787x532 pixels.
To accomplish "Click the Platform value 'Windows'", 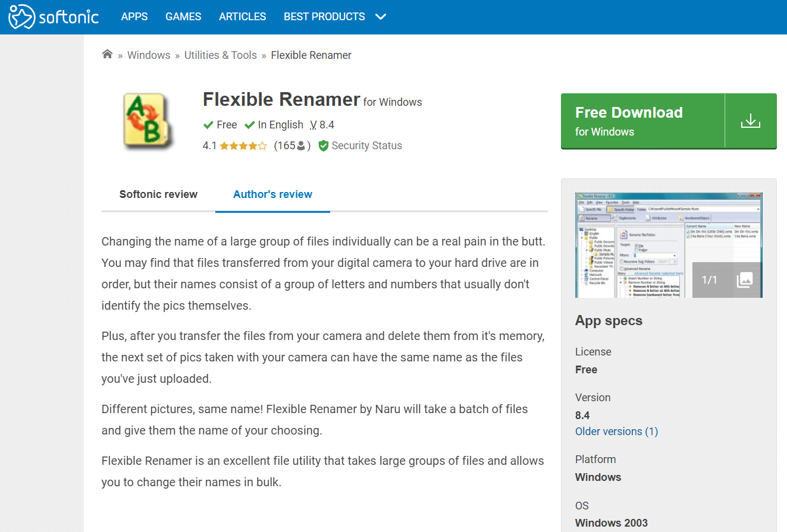I will tap(598, 477).
